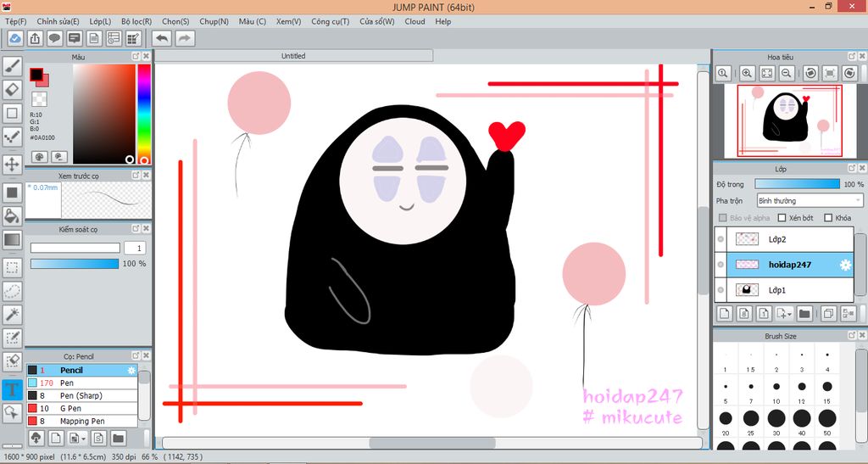Click the brush size value field
This screenshot has height=464, width=868.
[x=135, y=248]
